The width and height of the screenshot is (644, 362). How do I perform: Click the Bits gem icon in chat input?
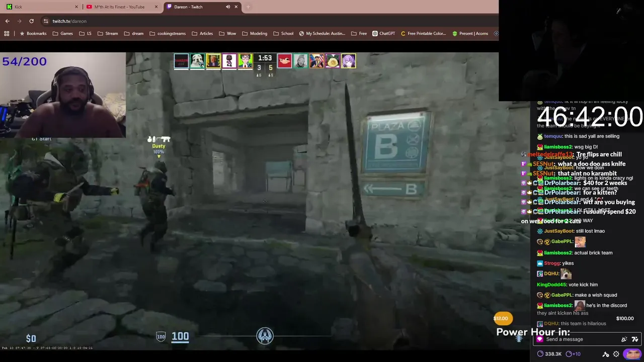coord(540,339)
